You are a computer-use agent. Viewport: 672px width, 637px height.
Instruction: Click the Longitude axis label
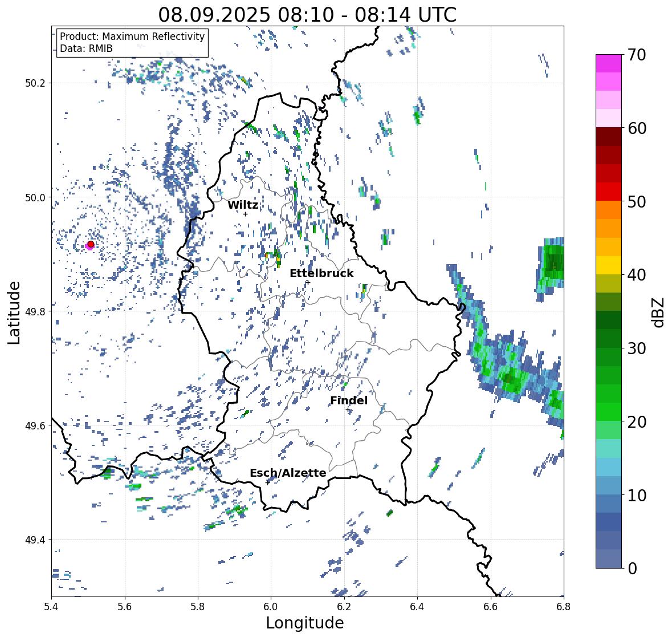point(305,623)
